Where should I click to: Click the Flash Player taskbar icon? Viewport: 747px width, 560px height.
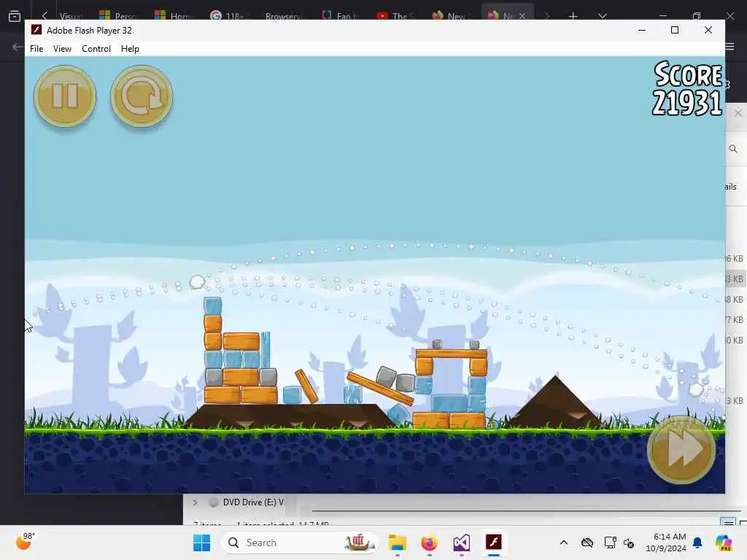[x=494, y=542]
